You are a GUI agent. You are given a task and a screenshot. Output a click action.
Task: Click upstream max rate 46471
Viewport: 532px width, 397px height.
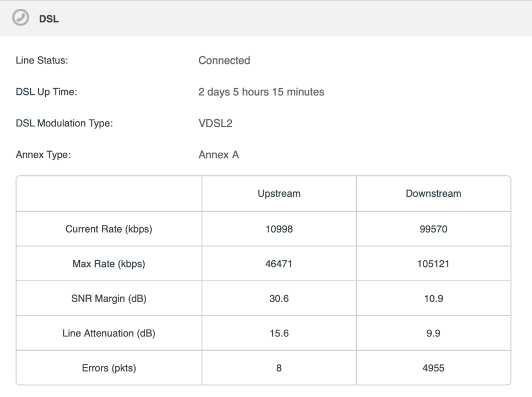(x=279, y=264)
